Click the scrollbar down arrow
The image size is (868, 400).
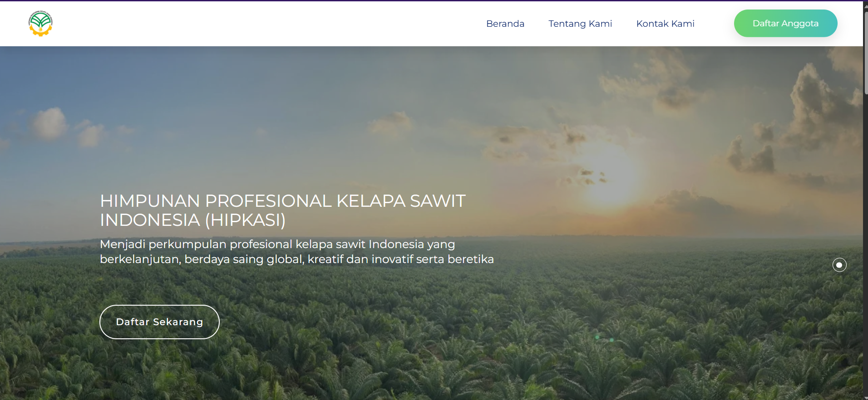pyautogui.click(x=866, y=398)
